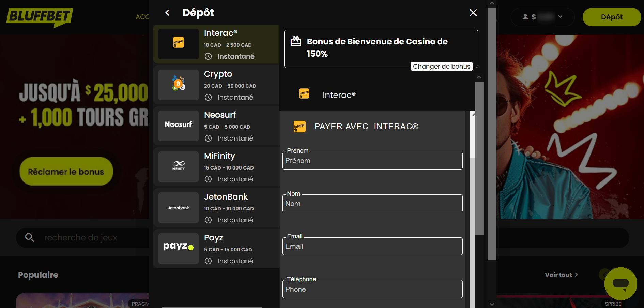644x308 pixels.
Task: Click the back arrow beside Dépôt title
Action: point(167,13)
